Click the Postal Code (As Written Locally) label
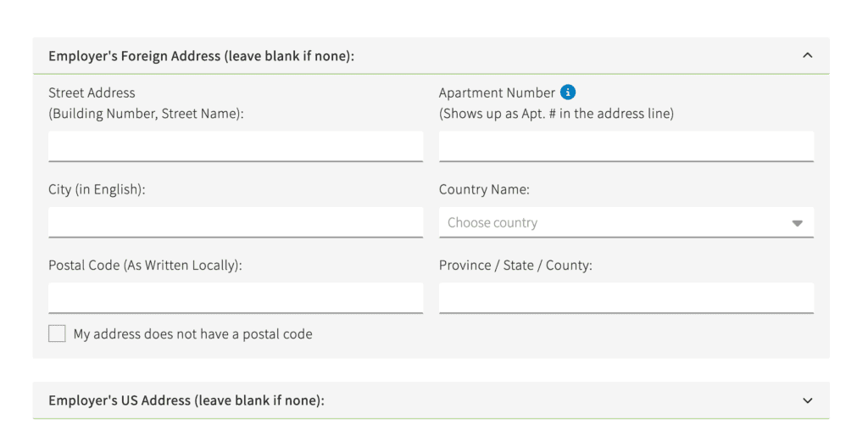The width and height of the screenshot is (868, 448). pyautogui.click(x=145, y=265)
